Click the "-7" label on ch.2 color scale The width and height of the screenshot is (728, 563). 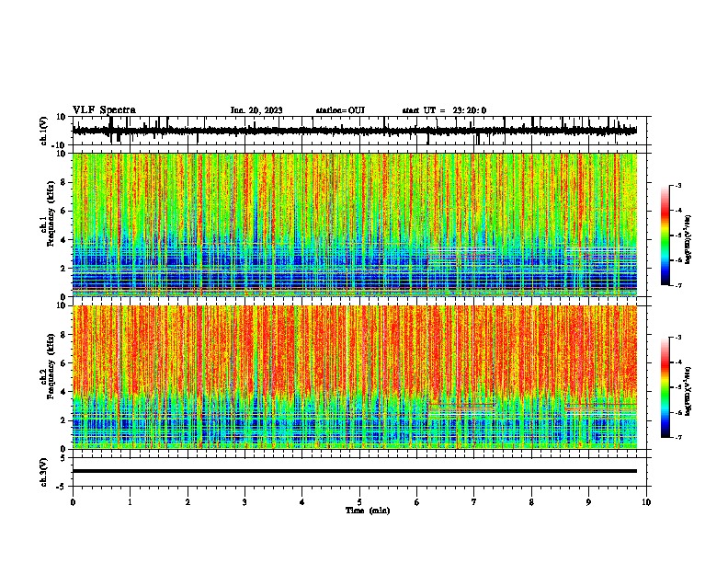tap(677, 437)
